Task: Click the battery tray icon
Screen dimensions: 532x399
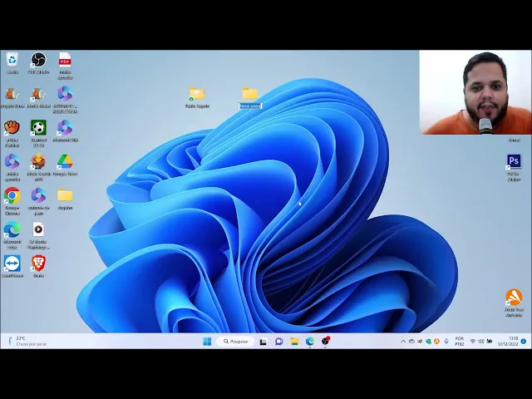Action: pyautogui.click(x=490, y=342)
